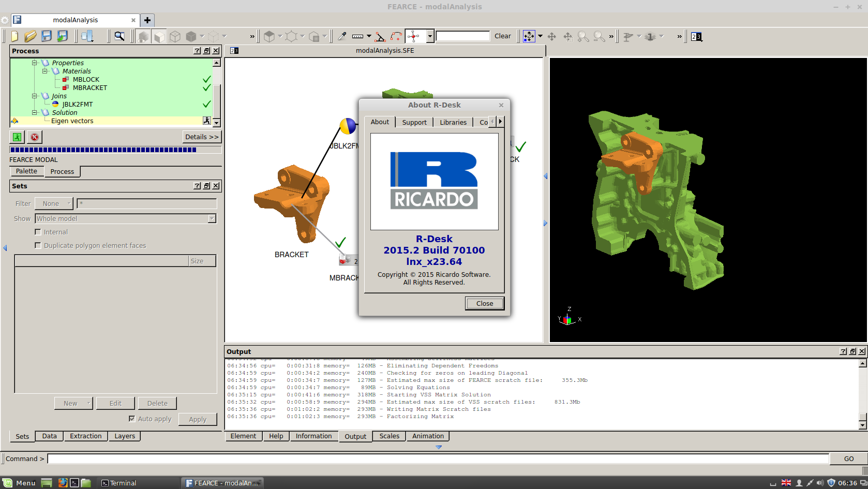Undock the Sets panel with float icon

206,186
